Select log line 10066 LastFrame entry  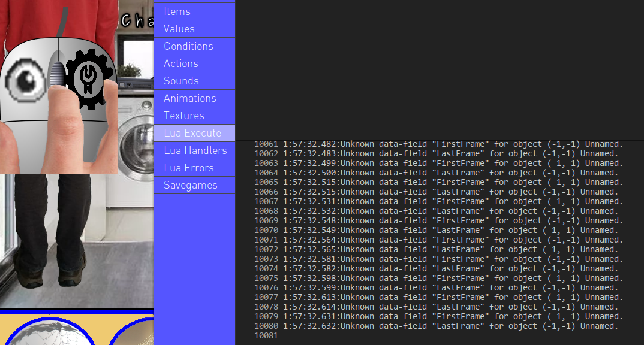tap(436, 192)
